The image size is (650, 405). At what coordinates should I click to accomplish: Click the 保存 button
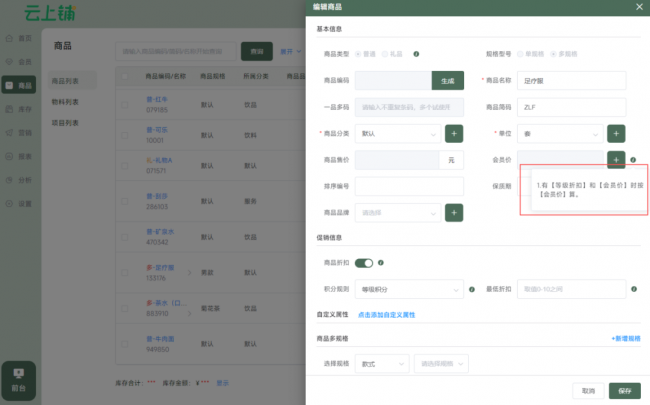point(624,390)
